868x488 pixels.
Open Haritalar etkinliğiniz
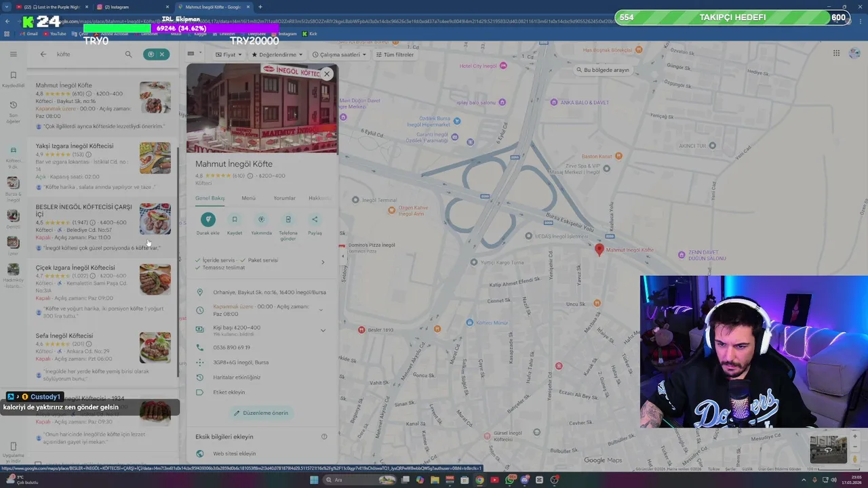point(237,378)
